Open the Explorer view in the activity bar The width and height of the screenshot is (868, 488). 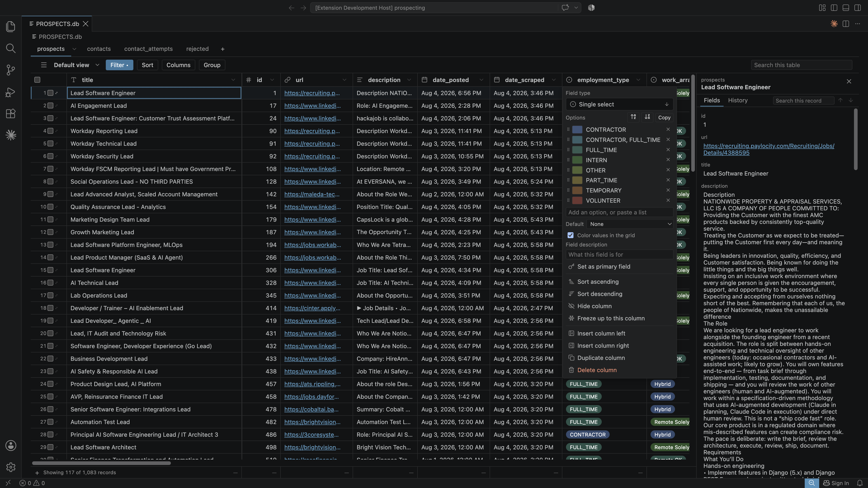(x=11, y=27)
